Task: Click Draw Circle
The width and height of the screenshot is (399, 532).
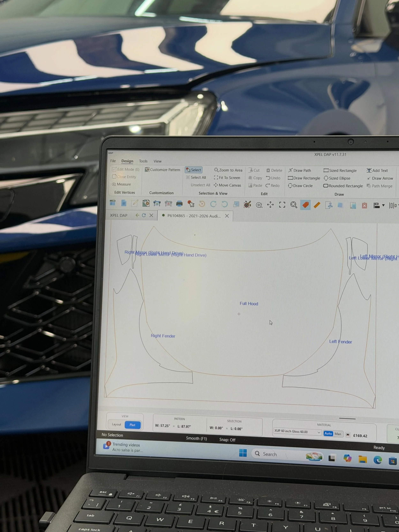Action: 300,186
